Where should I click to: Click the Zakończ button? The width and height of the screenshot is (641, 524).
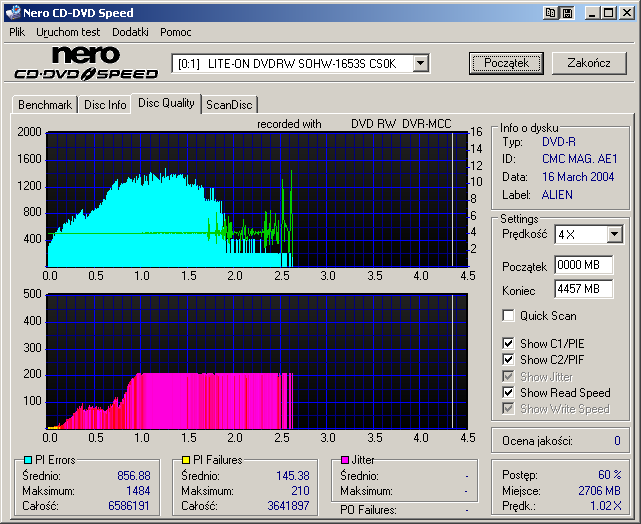(589, 63)
